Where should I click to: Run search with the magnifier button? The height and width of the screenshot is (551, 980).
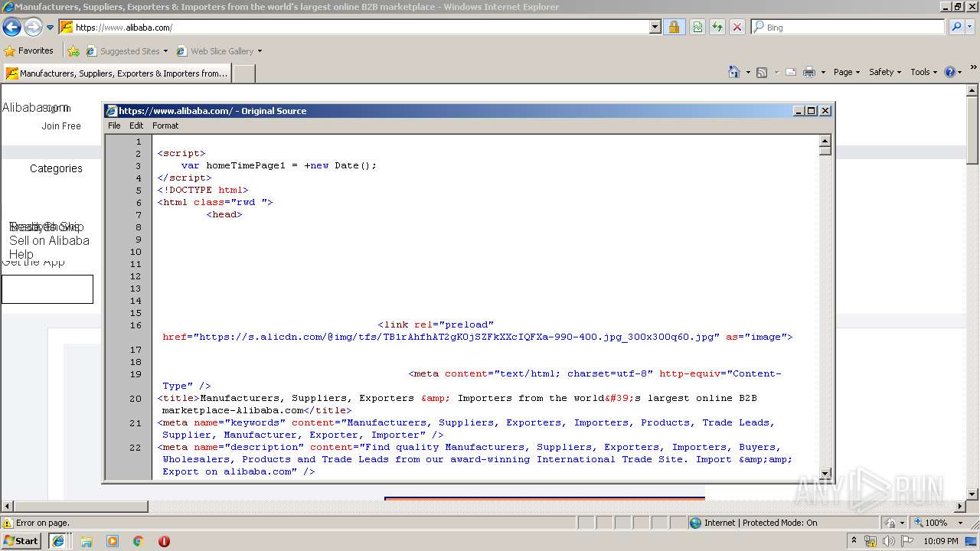[956, 27]
